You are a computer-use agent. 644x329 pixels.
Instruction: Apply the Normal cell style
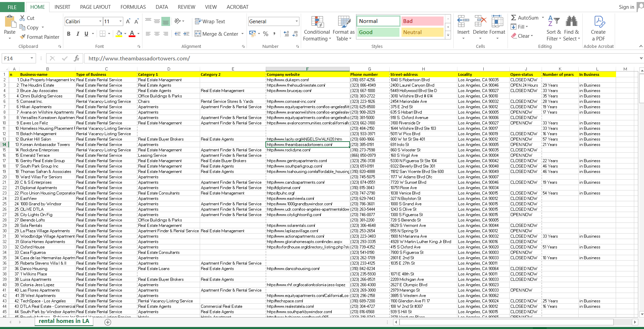pos(378,21)
